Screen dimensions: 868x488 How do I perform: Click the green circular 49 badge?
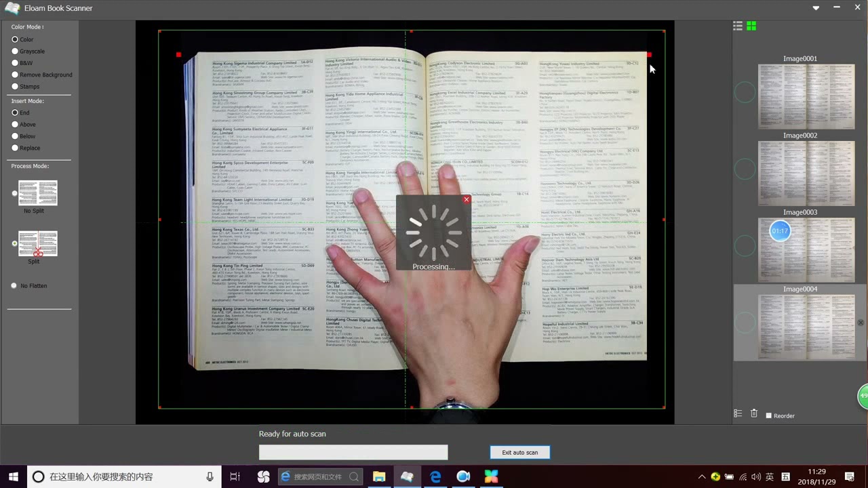863,396
